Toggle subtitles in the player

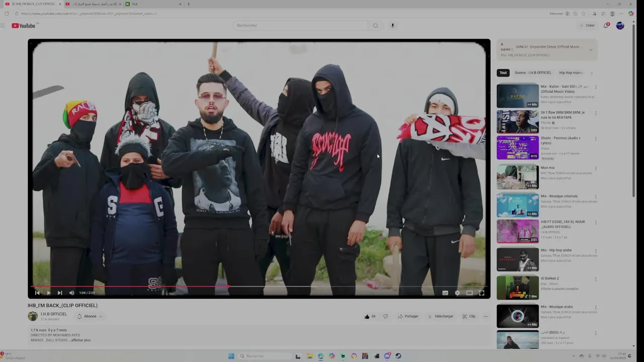click(445, 293)
